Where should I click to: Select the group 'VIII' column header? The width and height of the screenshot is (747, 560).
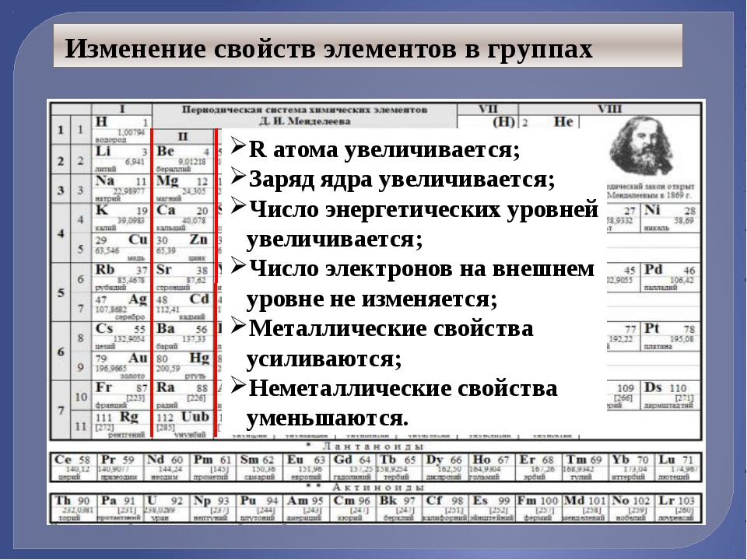coord(609,109)
